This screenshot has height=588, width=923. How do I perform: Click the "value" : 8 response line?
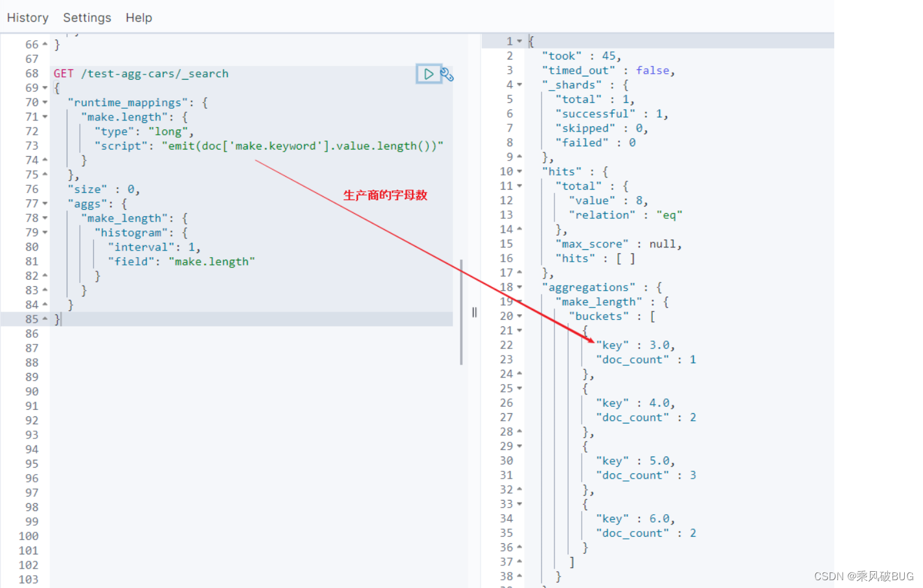[609, 201]
